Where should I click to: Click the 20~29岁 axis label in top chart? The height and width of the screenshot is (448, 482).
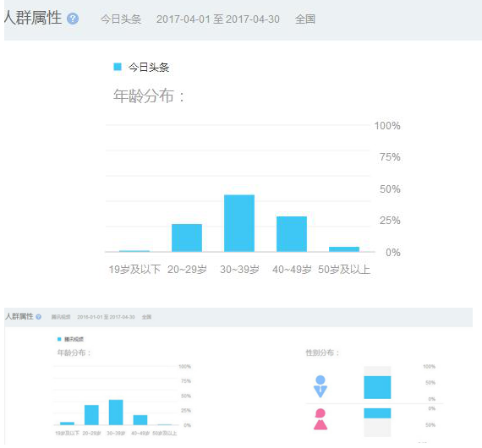[x=187, y=270]
